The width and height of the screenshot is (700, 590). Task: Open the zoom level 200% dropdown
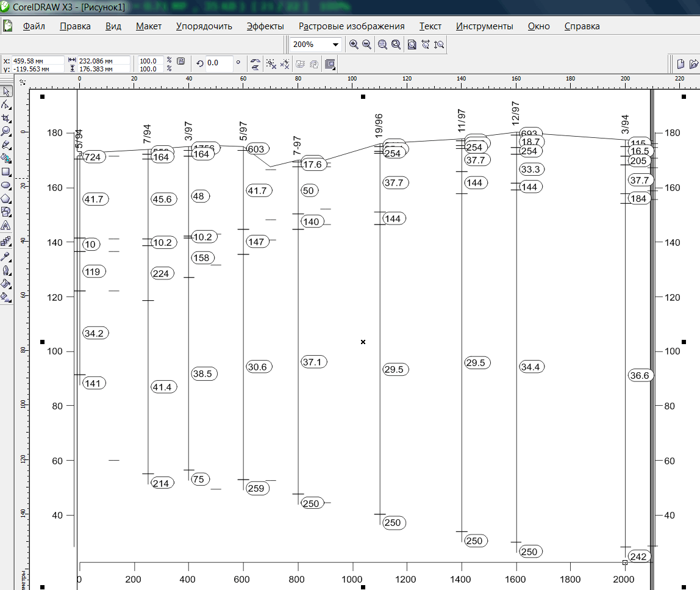click(x=335, y=45)
